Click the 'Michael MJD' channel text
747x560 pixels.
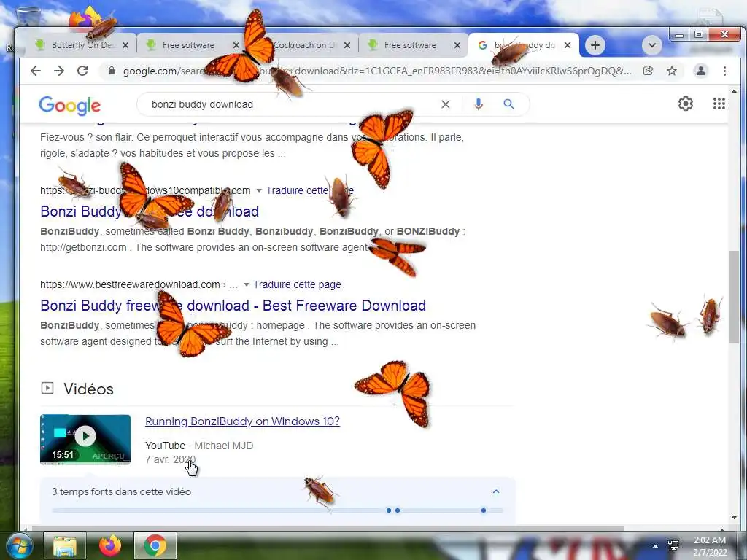coord(223,446)
